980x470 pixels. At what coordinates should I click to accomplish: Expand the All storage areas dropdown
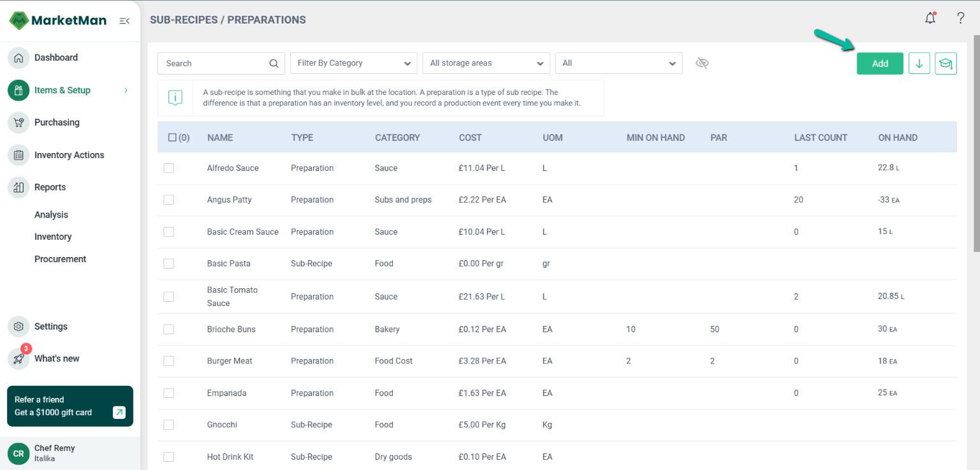click(x=486, y=64)
